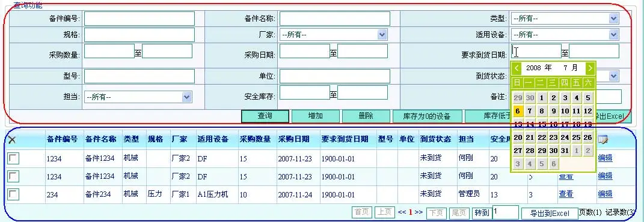Click the 备件编号 column header
Image resolution: width=644 pixels, height=222 pixels.
tap(62, 139)
